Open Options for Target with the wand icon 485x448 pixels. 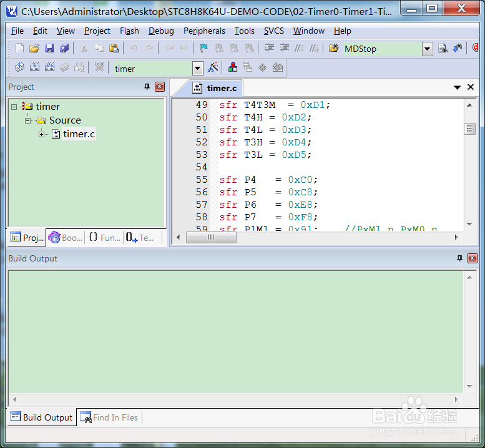tap(213, 67)
